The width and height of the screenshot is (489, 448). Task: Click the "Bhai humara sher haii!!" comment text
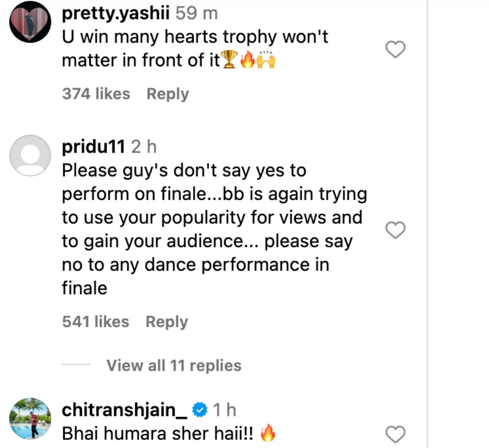click(157, 434)
